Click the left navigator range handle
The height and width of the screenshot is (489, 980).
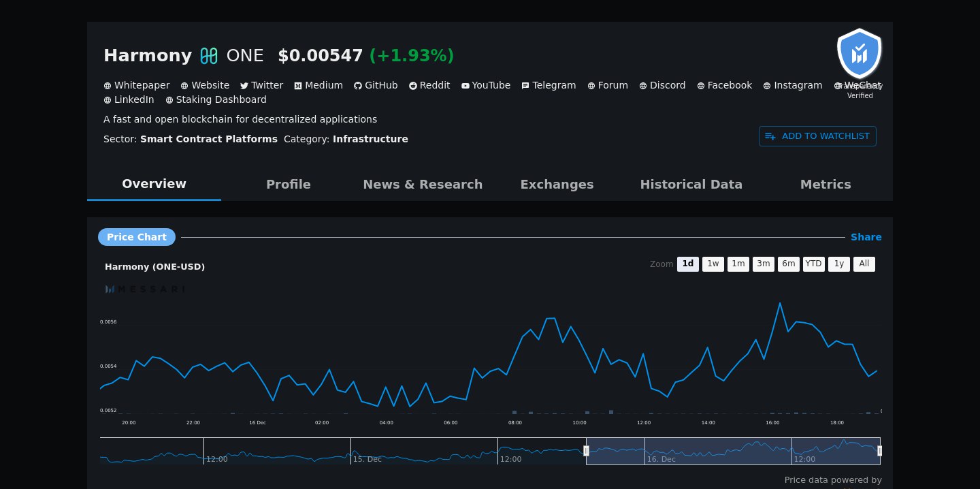coord(586,451)
